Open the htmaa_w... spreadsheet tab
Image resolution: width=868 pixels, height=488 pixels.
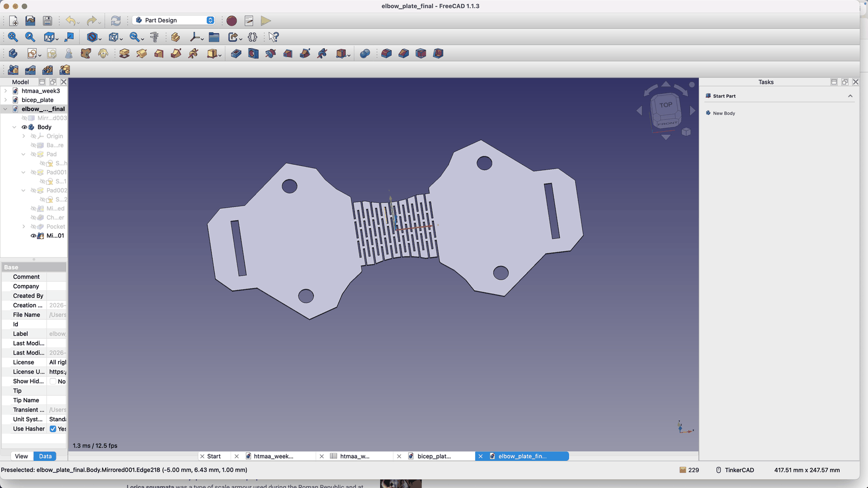pyautogui.click(x=355, y=456)
